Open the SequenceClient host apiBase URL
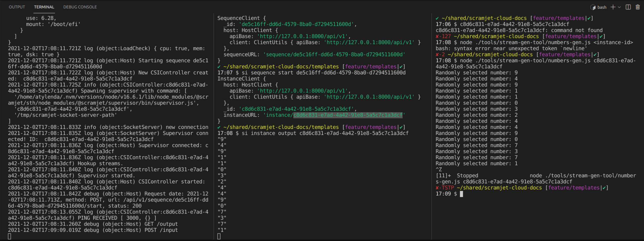Image resolution: width=644 pixels, height=241 pixels. coord(302,36)
